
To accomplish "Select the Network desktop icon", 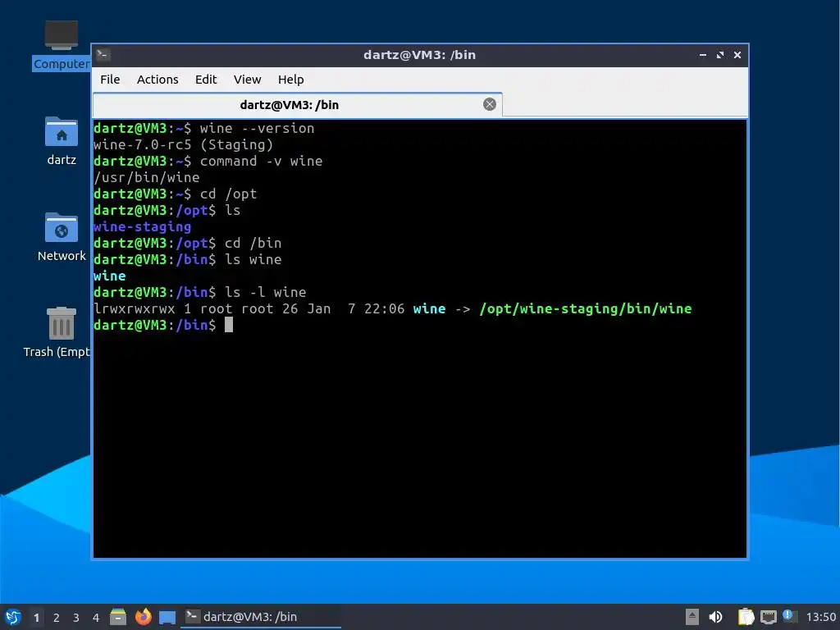I will click(61, 237).
